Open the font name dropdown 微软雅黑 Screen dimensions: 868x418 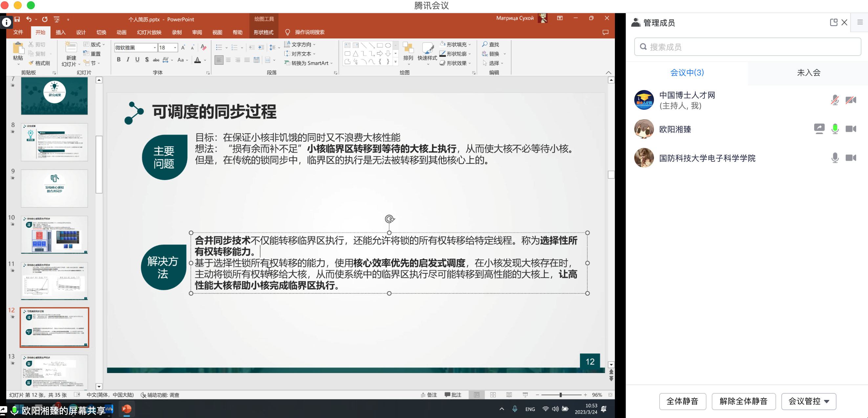point(155,48)
